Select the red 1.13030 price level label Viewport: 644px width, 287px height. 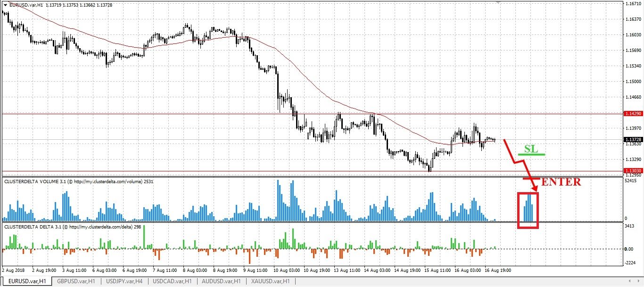pos(633,171)
